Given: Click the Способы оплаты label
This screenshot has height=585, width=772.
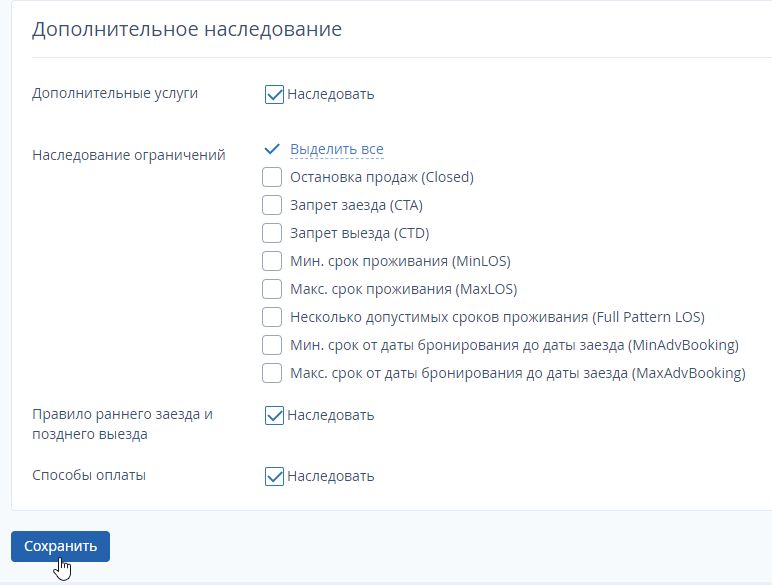Looking at the screenshot, I should pyautogui.click(x=89, y=475).
